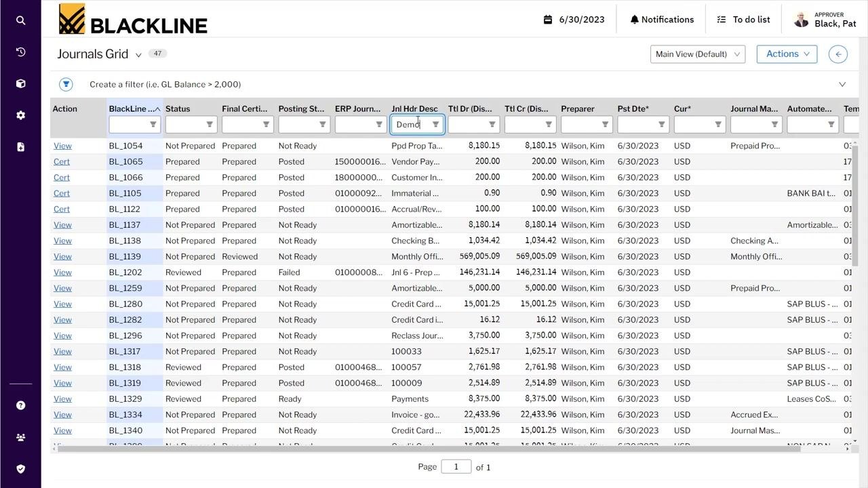Open the Cert link for BL_1065
This screenshot has height=488, width=868.
[62, 161]
